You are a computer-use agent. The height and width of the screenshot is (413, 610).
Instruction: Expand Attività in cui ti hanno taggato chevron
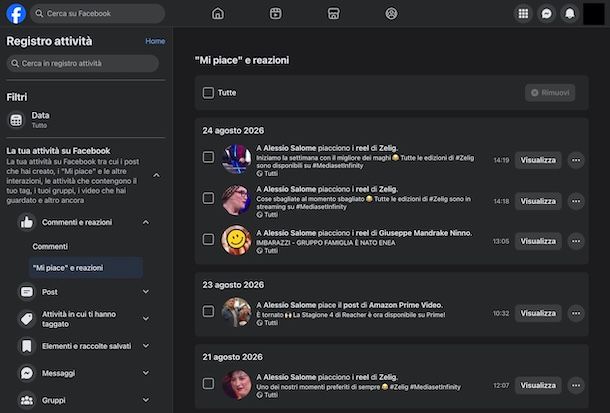pyautogui.click(x=146, y=319)
